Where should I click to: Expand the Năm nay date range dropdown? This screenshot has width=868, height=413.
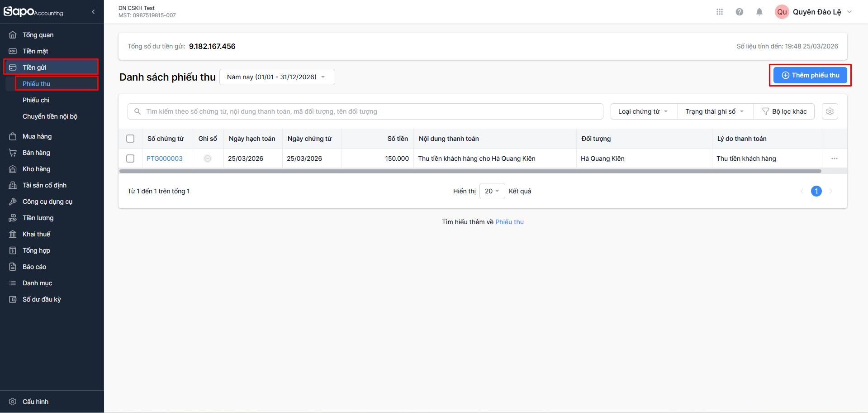click(277, 77)
